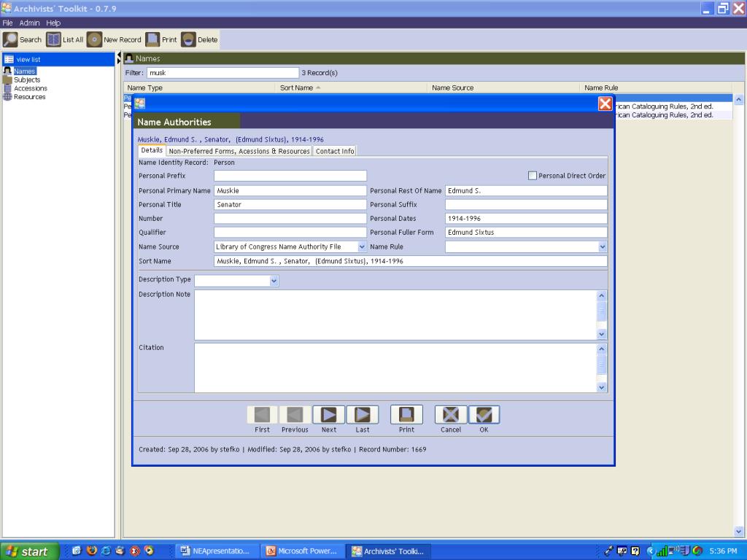Click the Name Rule column header
This screenshot has height=560, width=747.
656,87
